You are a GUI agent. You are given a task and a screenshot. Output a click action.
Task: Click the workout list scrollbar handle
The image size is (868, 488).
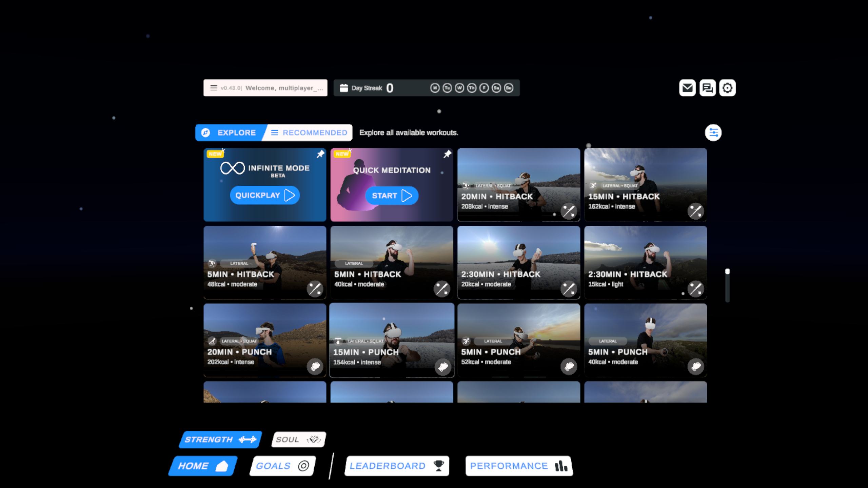point(727,272)
